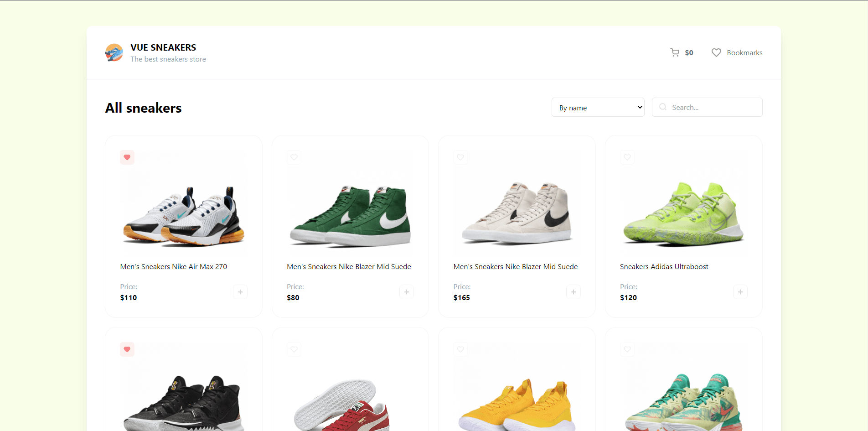Click the $120 price

tap(628, 298)
